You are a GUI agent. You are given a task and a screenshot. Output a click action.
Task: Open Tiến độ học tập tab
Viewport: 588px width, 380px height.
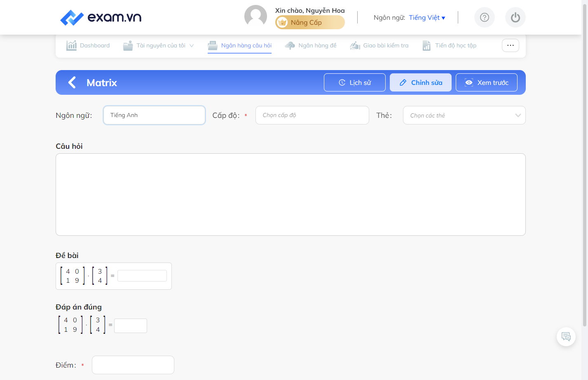click(x=450, y=45)
